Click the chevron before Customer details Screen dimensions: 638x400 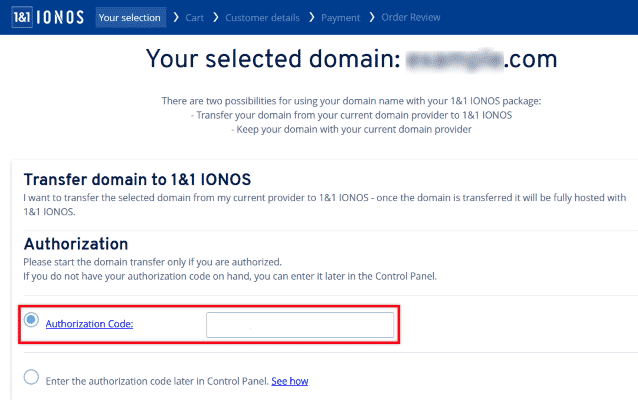click(x=216, y=17)
